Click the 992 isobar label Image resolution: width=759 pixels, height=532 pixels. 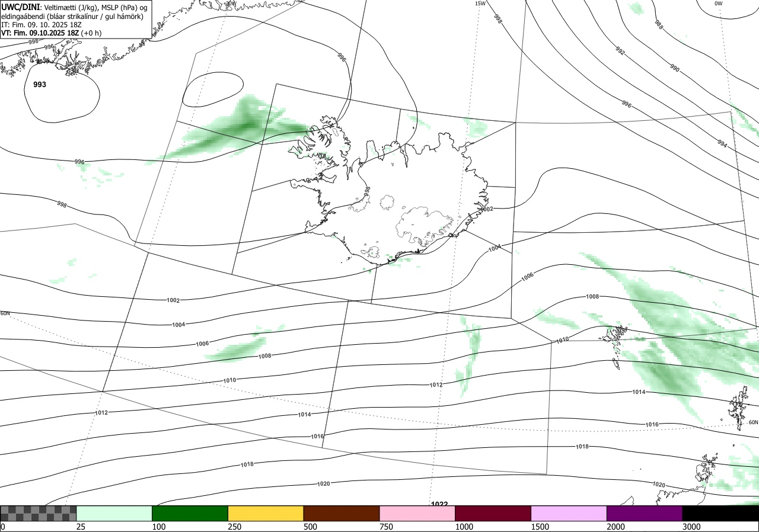(620, 52)
